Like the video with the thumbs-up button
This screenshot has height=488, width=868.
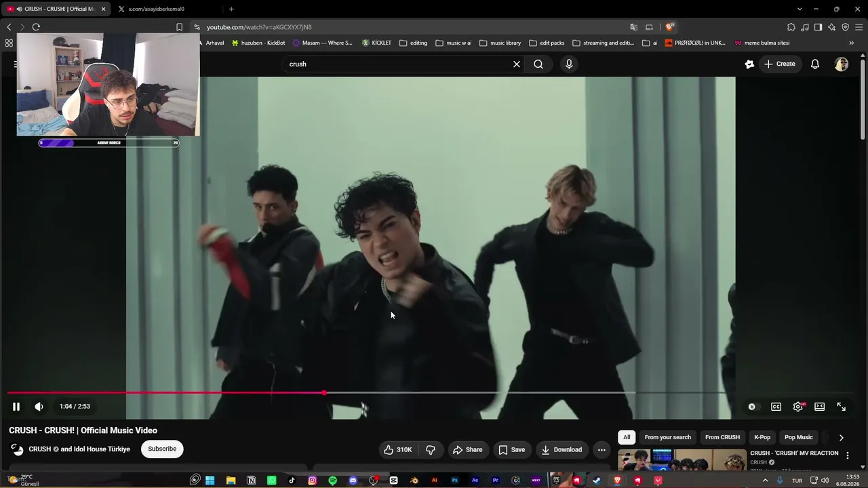(x=397, y=450)
